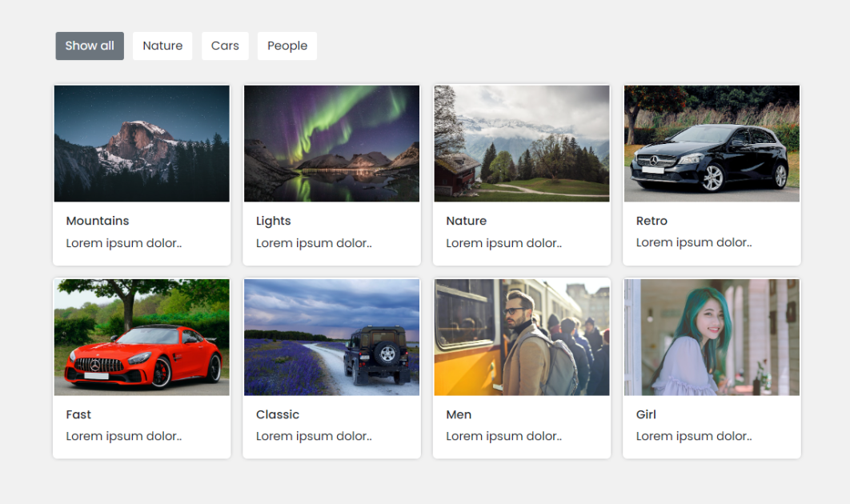Click the Girl card title
The height and width of the screenshot is (504, 850).
[x=646, y=414]
